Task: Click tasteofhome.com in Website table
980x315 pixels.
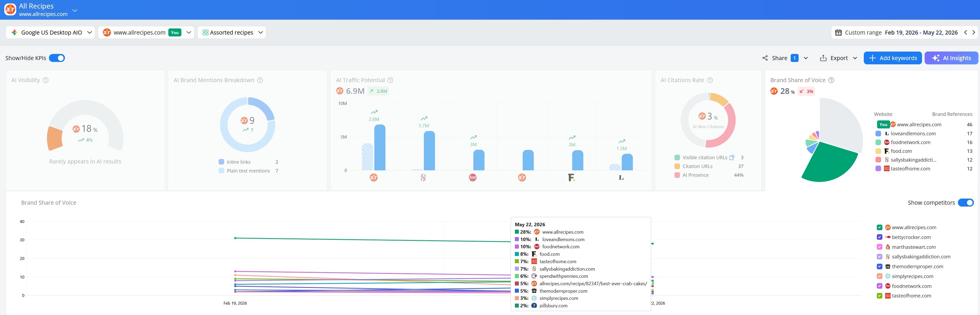Action: click(910, 168)
